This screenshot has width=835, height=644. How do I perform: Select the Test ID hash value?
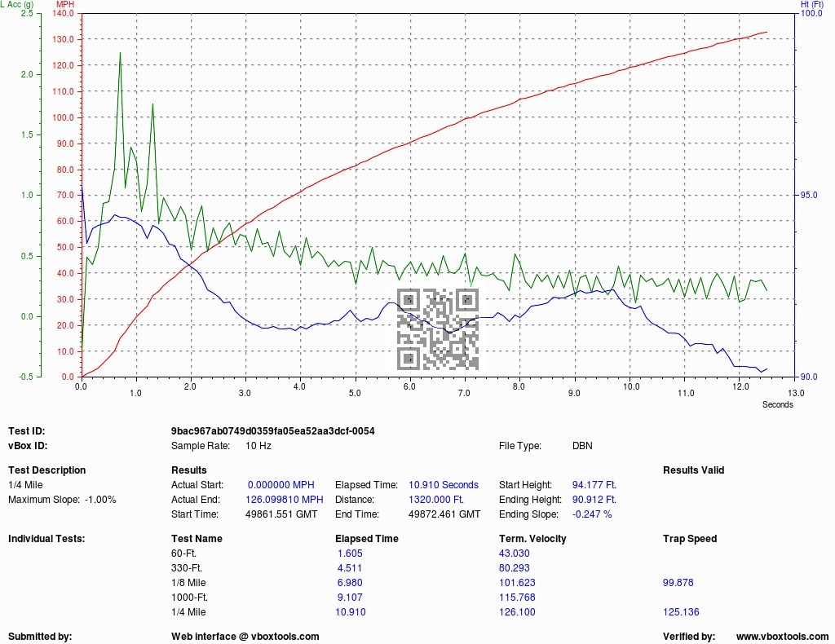pos(272,431)
